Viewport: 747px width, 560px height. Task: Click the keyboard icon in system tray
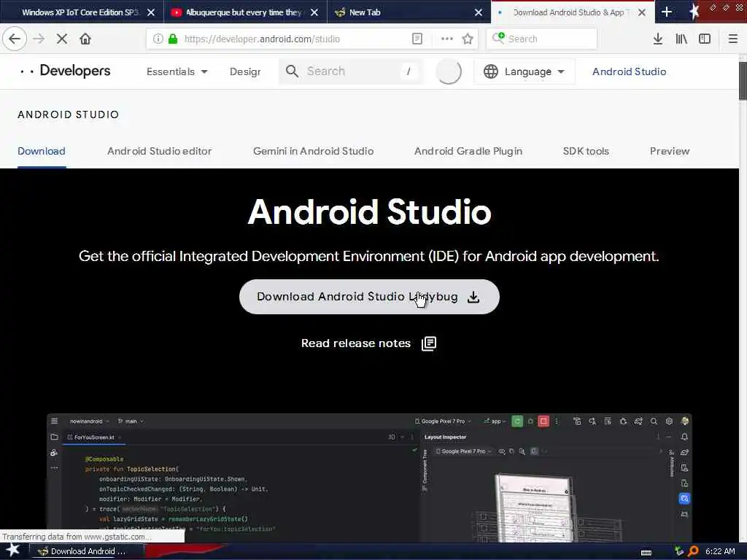(x=646, y=552)
